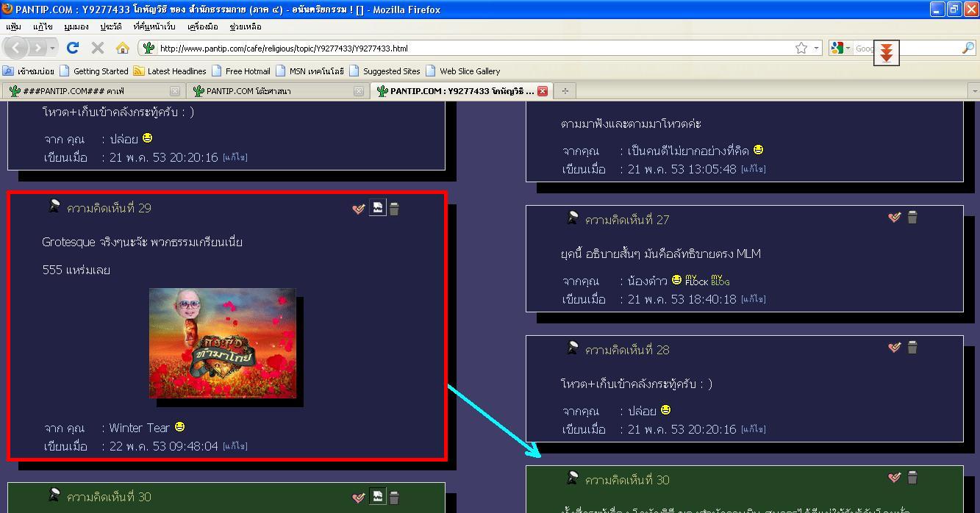This screenshot has height=513, width=980.
Task: Click the image icon on comment 29
Action: coord(377,208)
